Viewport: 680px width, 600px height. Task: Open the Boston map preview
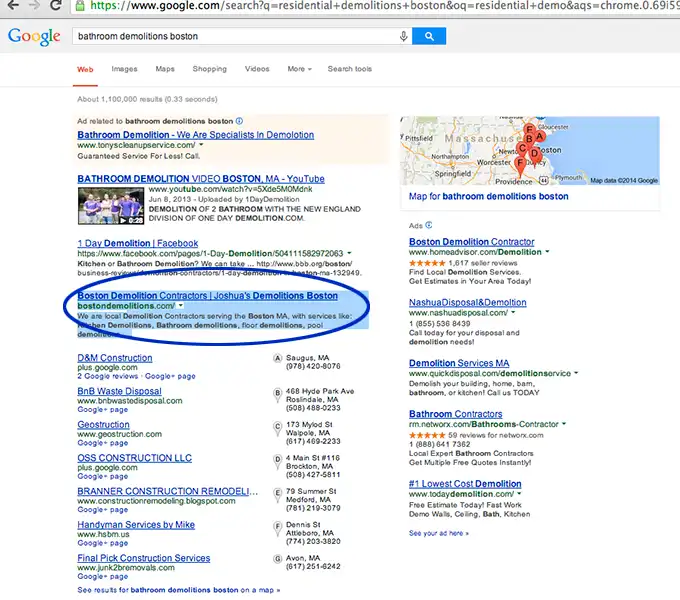click(x=530, y=150)
